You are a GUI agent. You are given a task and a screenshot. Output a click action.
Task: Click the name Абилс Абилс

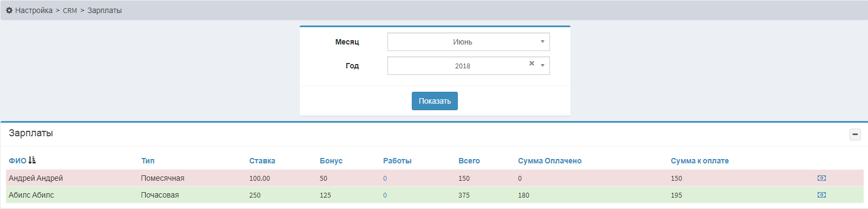31,195
